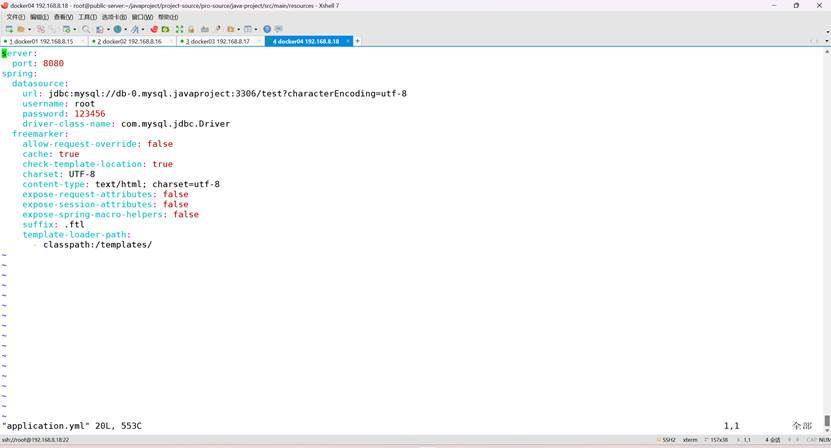Click the ssh://root@192.168.8.18:22 status text
The width and height of the screenshot is (831, 448).
(x=36, y=440)
